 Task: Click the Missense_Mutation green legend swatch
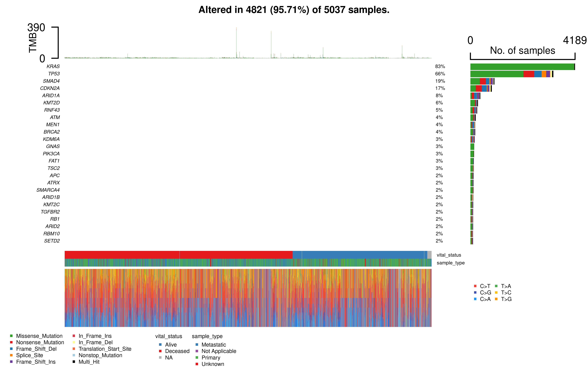pos(11,336)
